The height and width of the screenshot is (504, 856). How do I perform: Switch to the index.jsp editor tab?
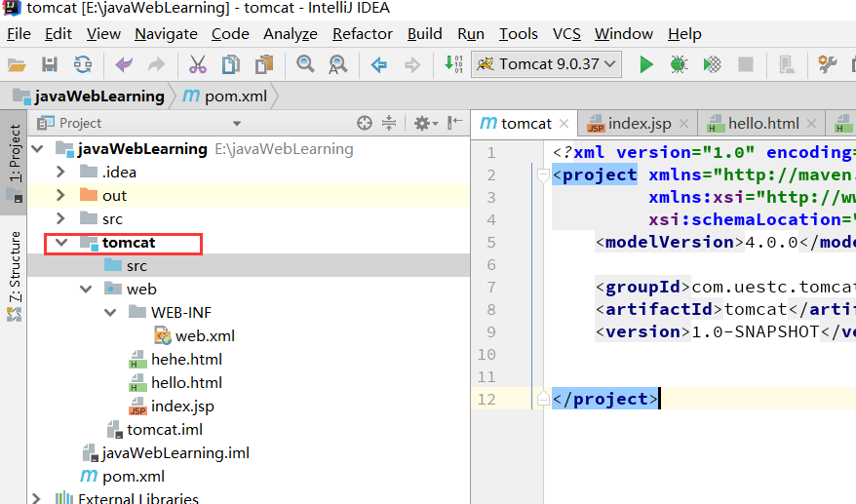point(640,124)
